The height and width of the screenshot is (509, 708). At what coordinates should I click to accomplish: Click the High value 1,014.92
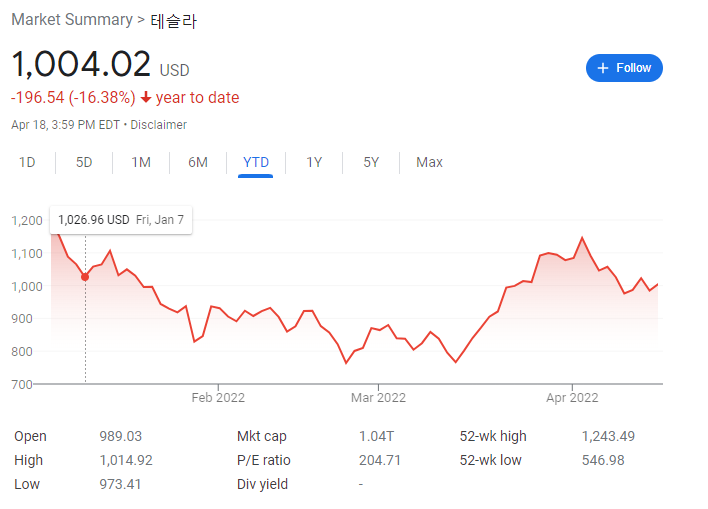click(126, 460)
